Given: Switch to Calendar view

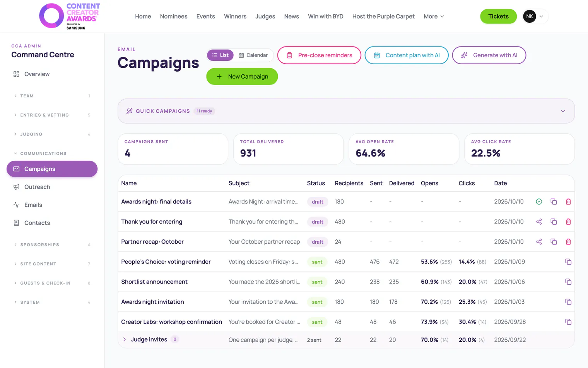Looking at the screenshot, I should (253, 55).
